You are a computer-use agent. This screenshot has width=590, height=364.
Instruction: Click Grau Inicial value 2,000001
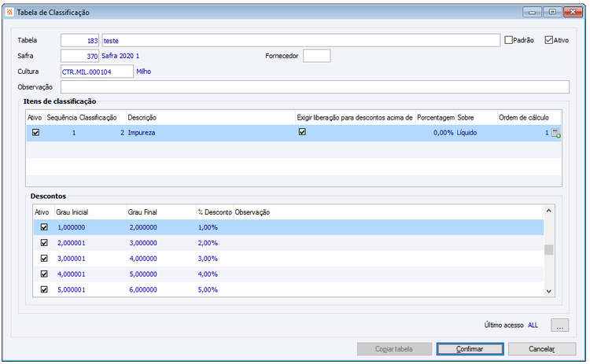click(71, 243)
